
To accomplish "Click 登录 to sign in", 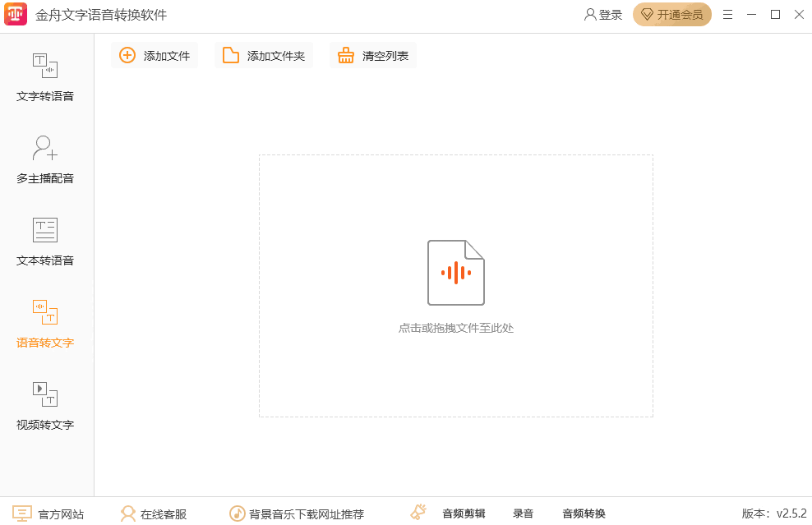I will tap(602, 14).
